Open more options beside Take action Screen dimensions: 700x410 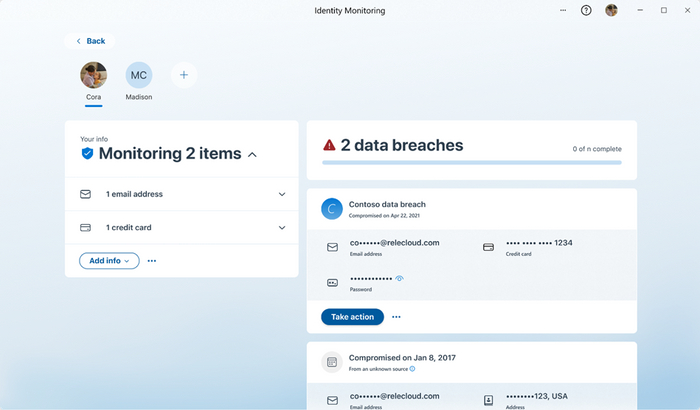pos(396,317)
